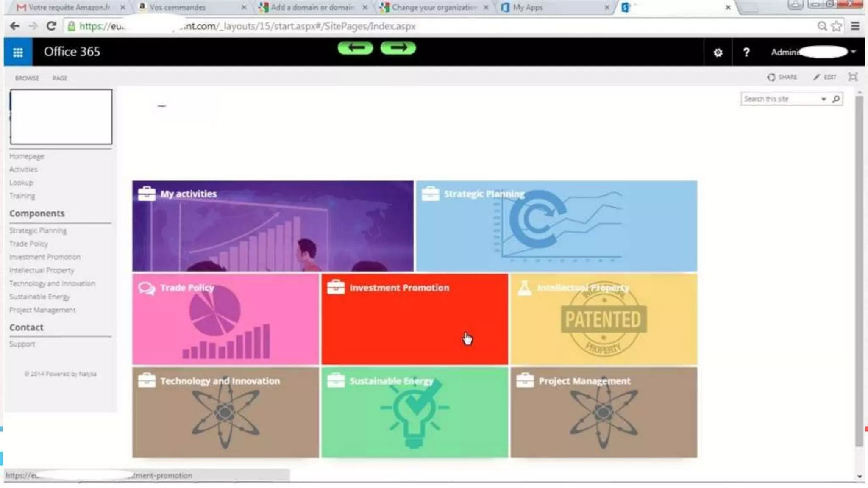Viewport: 868px width, 488px height.
Task: Open the search scope dropdown arrow
Action: click(x=823, y=99)
